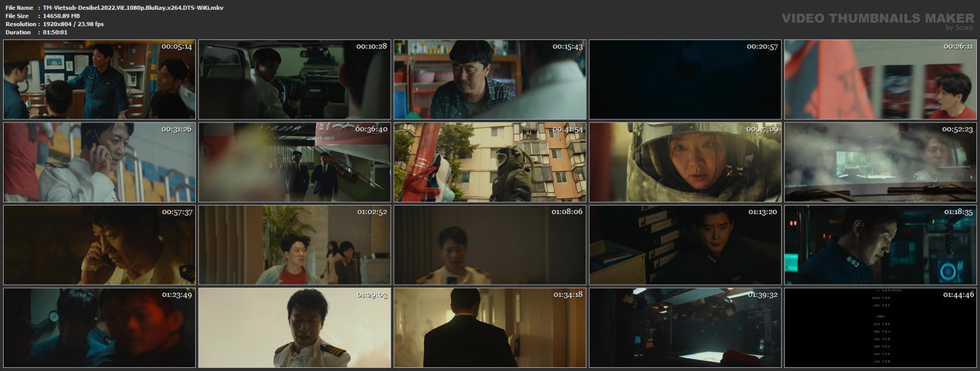980x371 pixels.
Task: Open the thumbnail timestamped 00:36:40
Action: (x=295, y=162)
